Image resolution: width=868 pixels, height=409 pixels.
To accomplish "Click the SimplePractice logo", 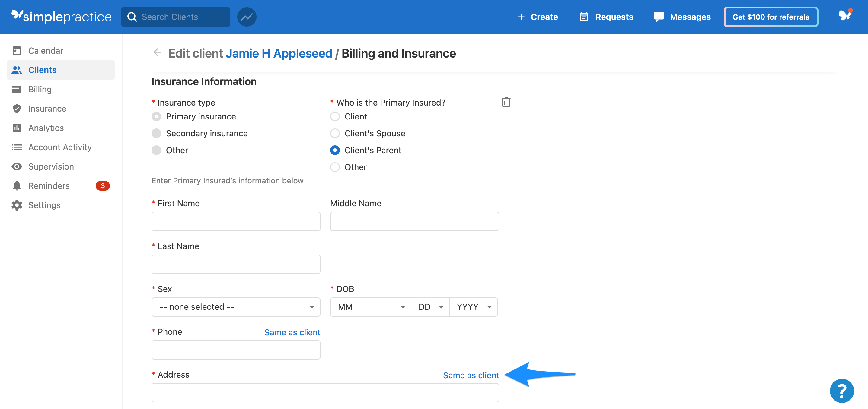I will coord(61,17).
